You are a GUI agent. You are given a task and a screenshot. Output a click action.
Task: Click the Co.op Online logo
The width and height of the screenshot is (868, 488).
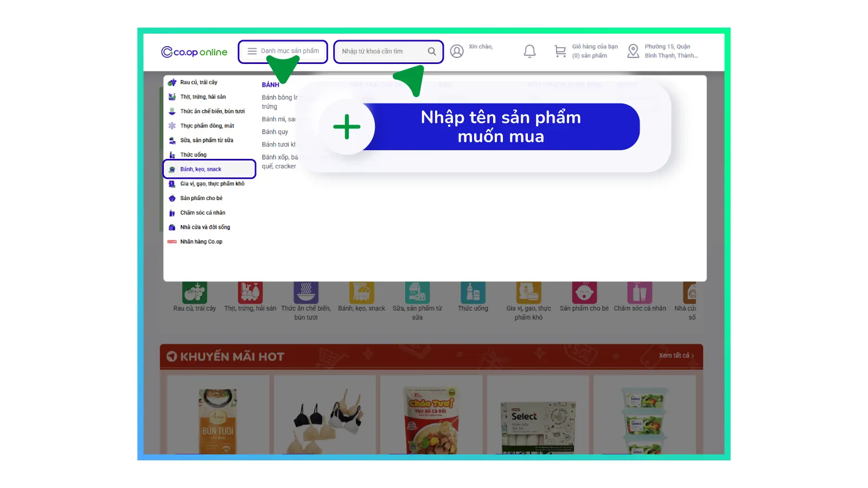point(194,52)
